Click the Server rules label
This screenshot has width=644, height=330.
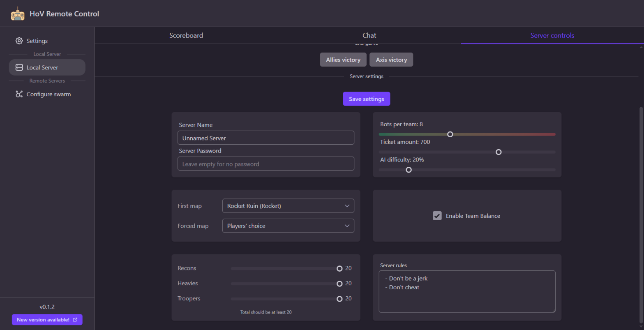tap(393, 265)
